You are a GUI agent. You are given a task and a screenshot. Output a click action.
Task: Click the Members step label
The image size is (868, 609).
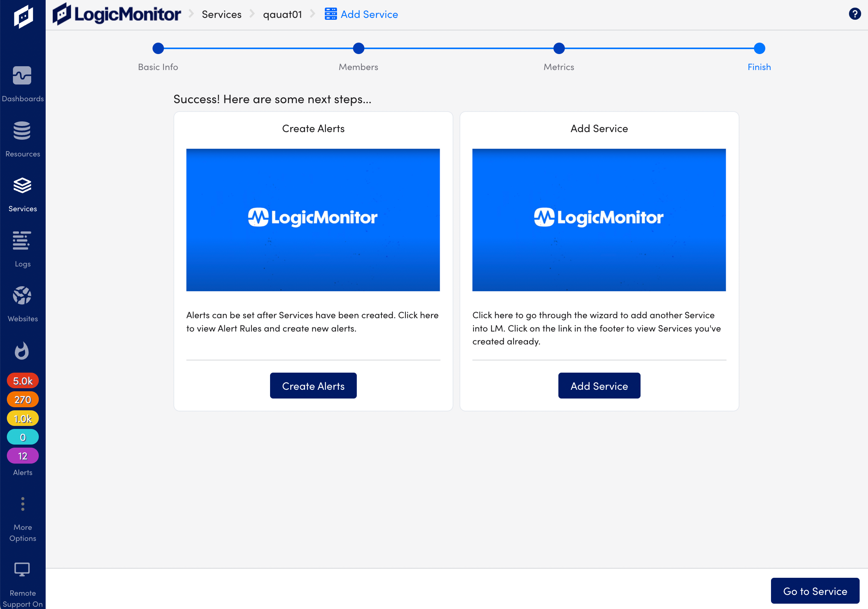(x=359, y=67)
